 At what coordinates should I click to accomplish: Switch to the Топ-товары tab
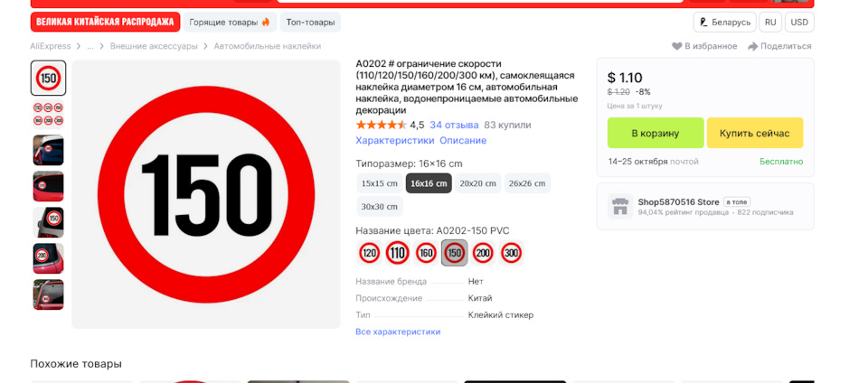[x=310, y=22]
